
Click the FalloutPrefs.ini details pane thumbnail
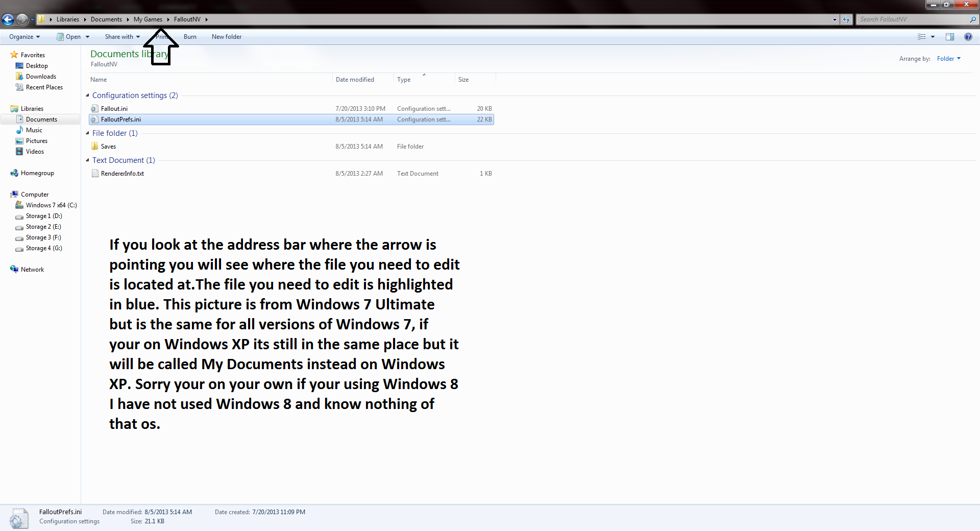coord(19,518)
